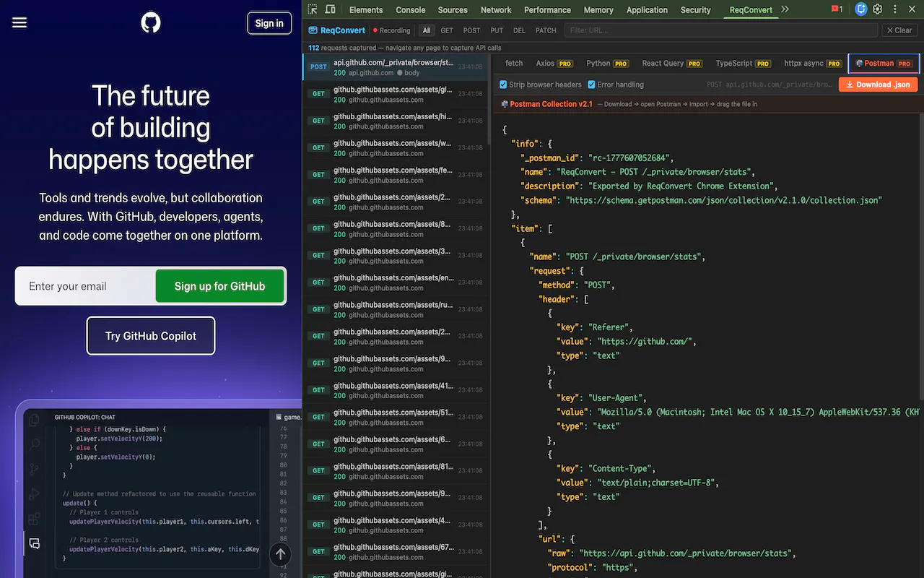Focus the Enter your email field
The image size is (924, 578).
click(86, 286)
